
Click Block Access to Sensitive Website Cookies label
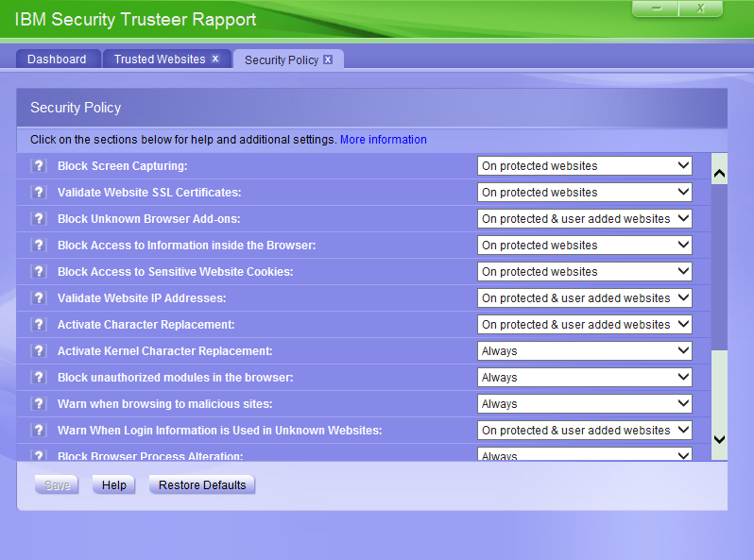point(176,272)
